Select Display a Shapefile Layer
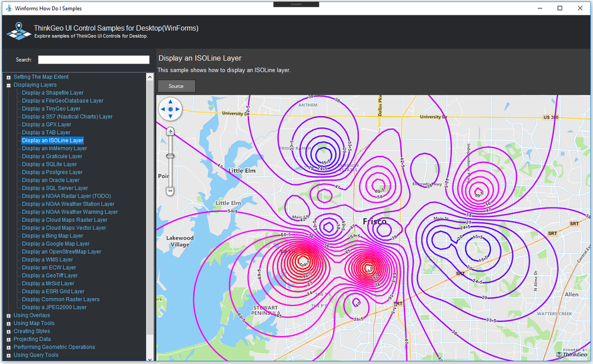The width and height of the screenshot is (593, 364). click(53, 92)
